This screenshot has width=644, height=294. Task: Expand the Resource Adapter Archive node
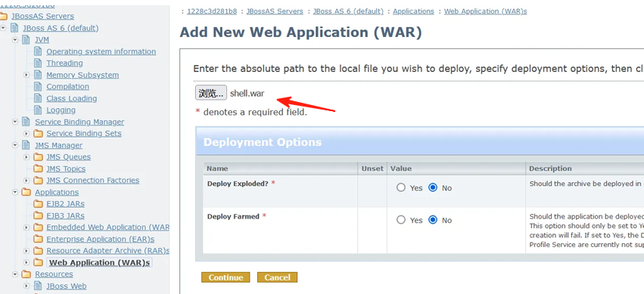(x=26, y=250)
